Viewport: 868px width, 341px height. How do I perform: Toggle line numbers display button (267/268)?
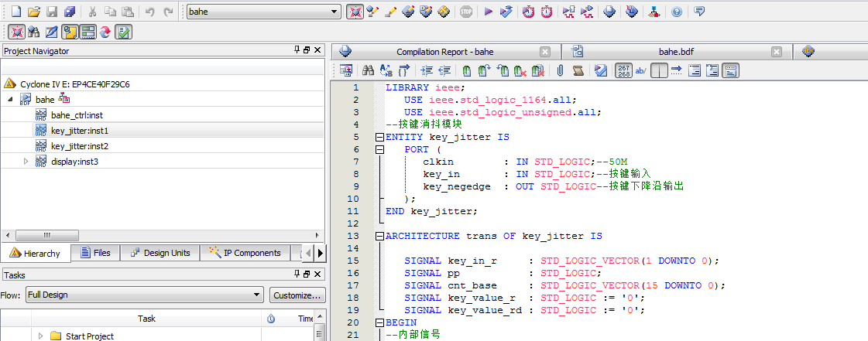(x=623, y=70)
